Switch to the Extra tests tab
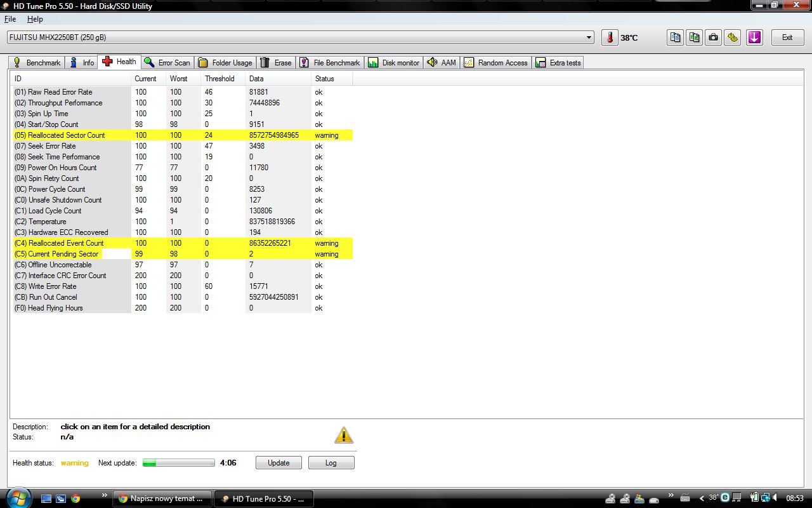Screen dimensions: 812x508 click(558, 62)
